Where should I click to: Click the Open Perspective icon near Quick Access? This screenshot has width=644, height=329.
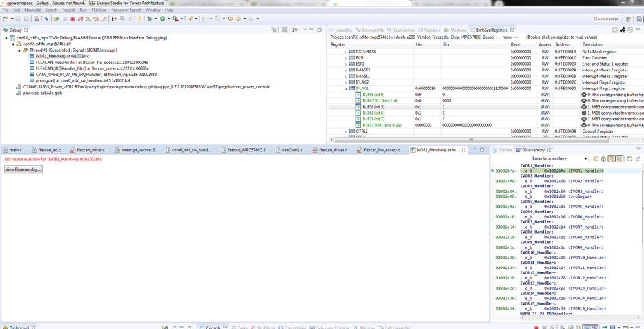coord(628,19)
